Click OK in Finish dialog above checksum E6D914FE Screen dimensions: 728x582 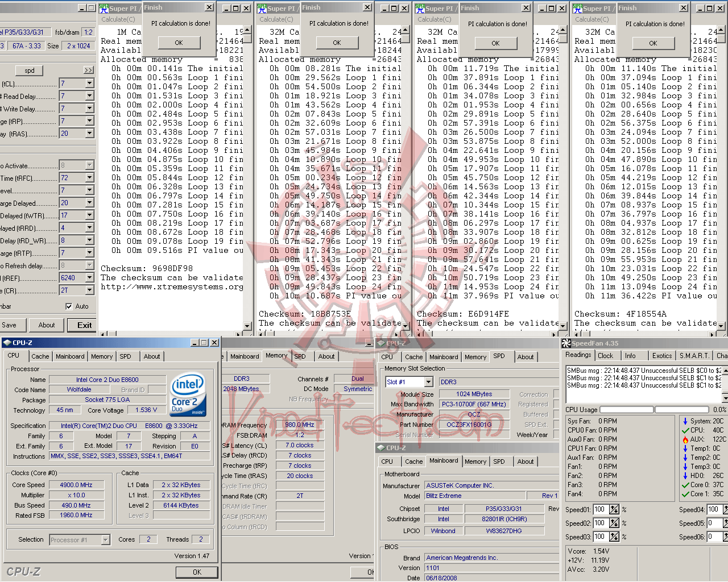pyautogui.click(x=495, y=43)
